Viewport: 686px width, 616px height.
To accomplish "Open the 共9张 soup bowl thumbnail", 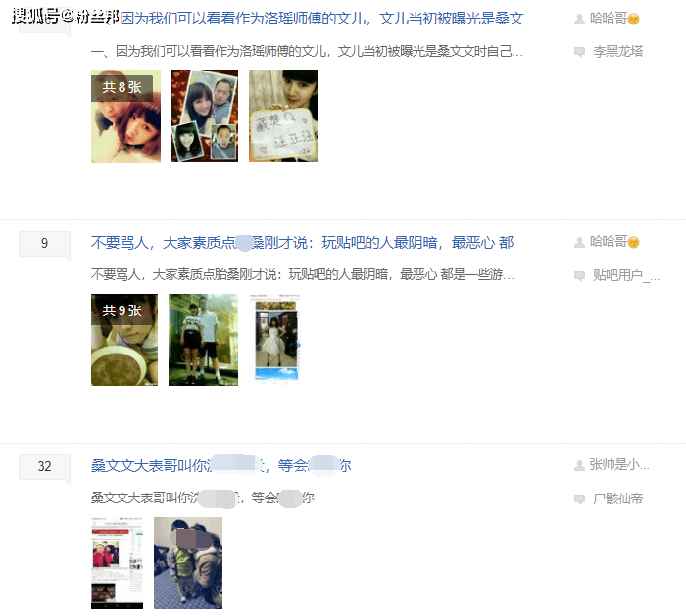I will [x=124, y=340].
